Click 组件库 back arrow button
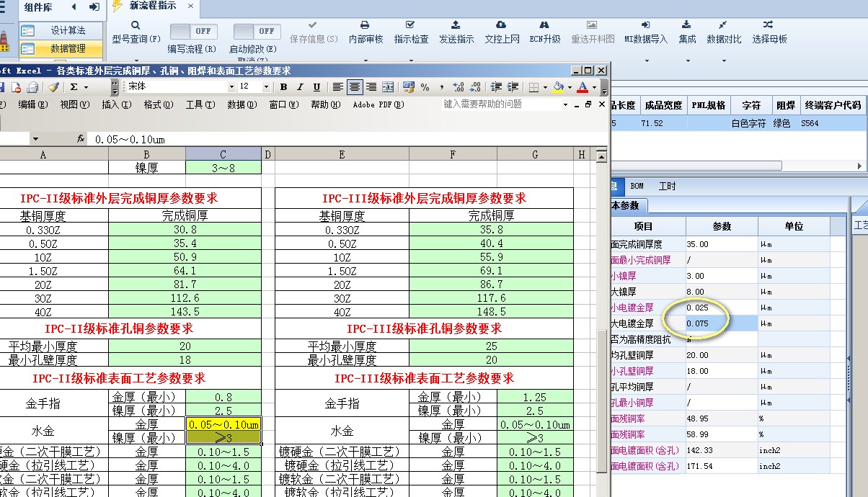 click(74, 6)
